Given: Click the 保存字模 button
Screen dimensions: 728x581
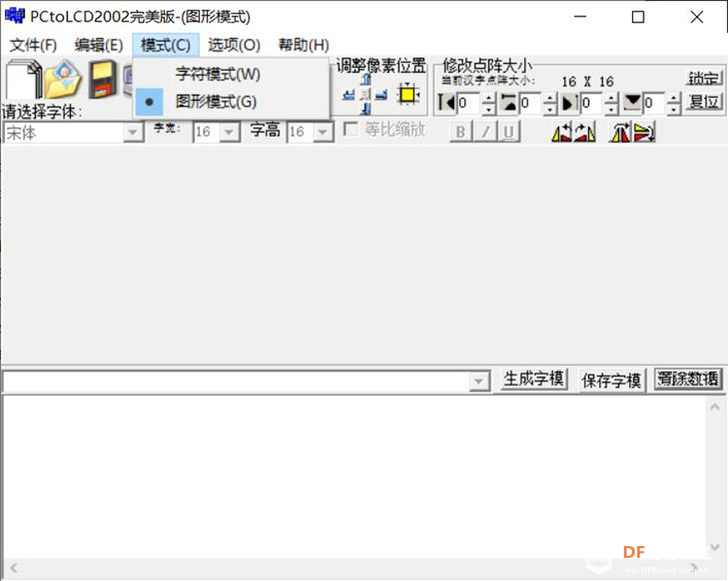Looking at the screenshot, I should pos(612,380).
